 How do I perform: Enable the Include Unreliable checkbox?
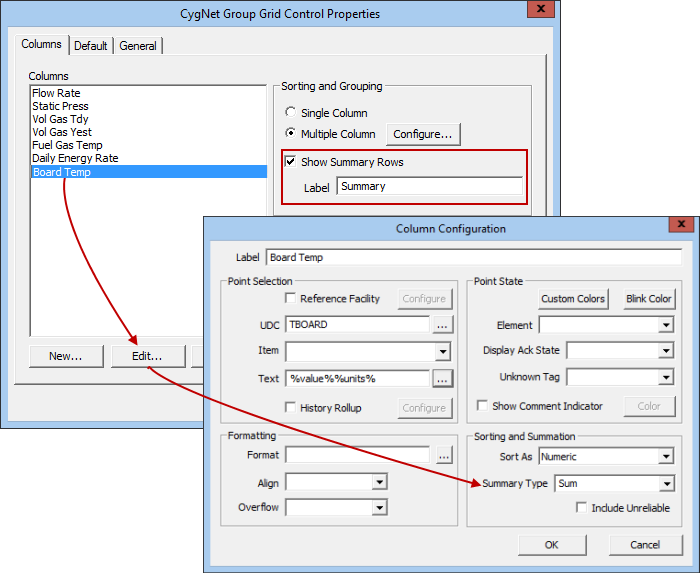(581, 507)
